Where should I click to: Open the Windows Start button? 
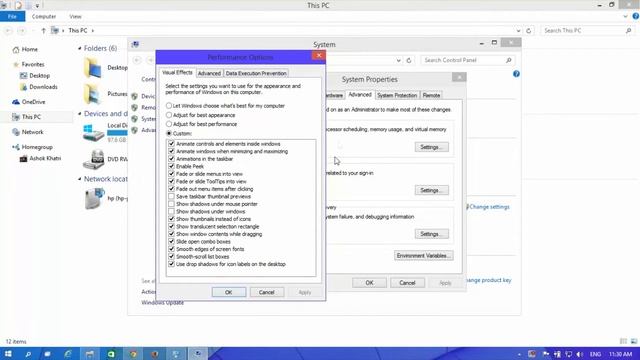point(8,354)
